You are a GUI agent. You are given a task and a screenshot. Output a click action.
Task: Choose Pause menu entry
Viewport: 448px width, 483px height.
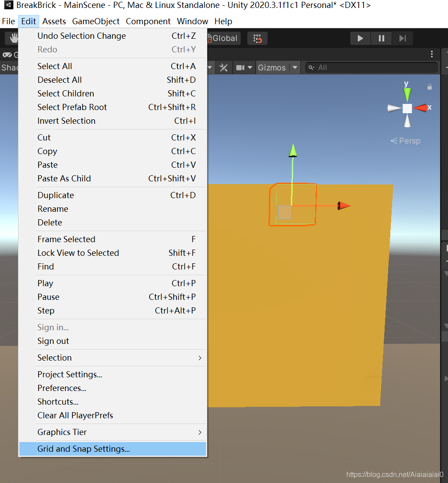113,297
